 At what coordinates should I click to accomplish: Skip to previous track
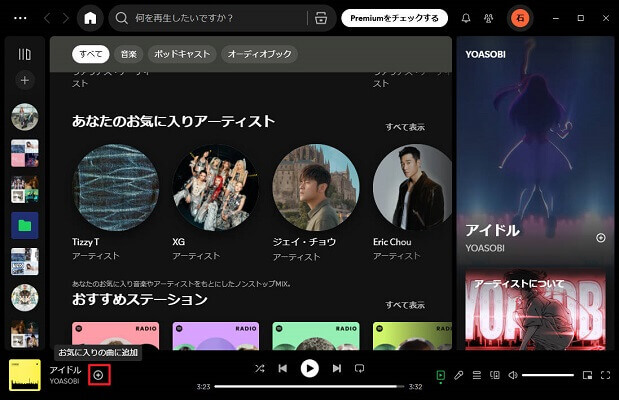point(283,368)
